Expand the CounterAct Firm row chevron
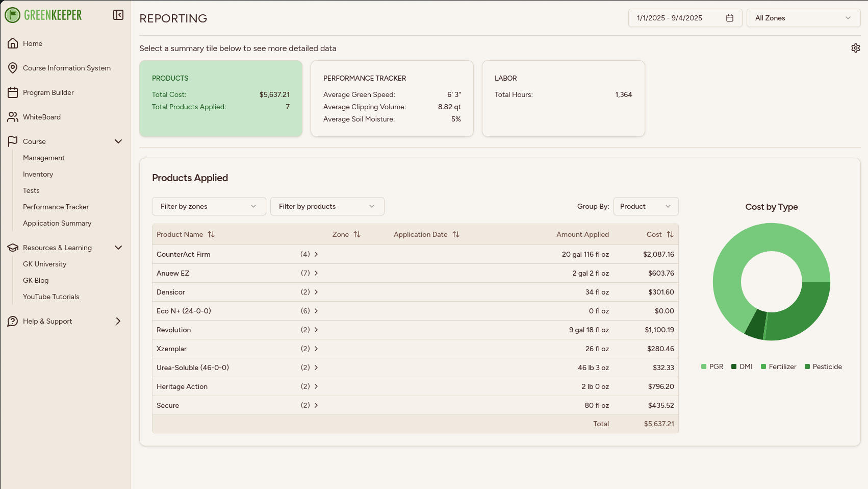This screenshot has width=868, height=489. coord(316,254)
